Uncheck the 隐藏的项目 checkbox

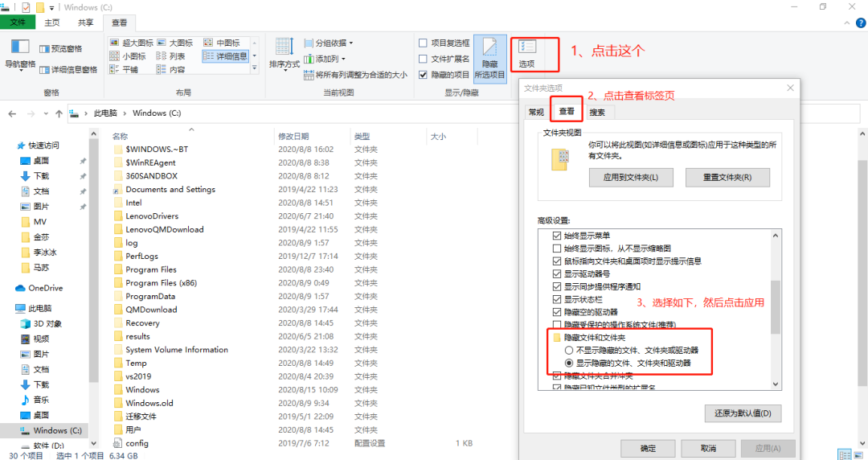coord(424,75)
